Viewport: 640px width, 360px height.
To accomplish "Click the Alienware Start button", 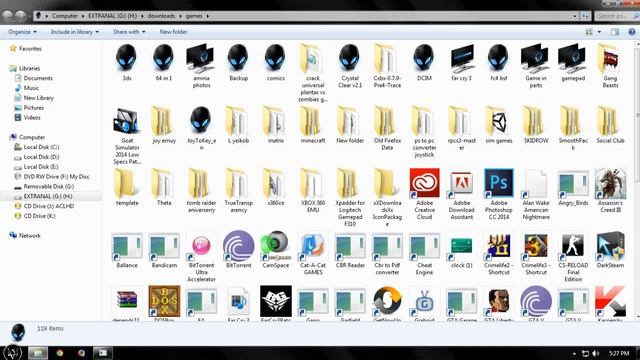I will (12, 352).
